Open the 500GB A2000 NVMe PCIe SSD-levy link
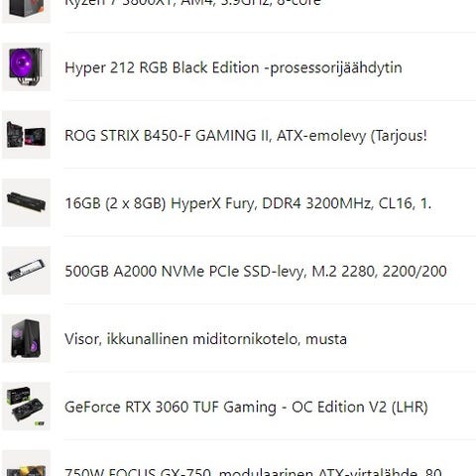 [x=256, y=272]
